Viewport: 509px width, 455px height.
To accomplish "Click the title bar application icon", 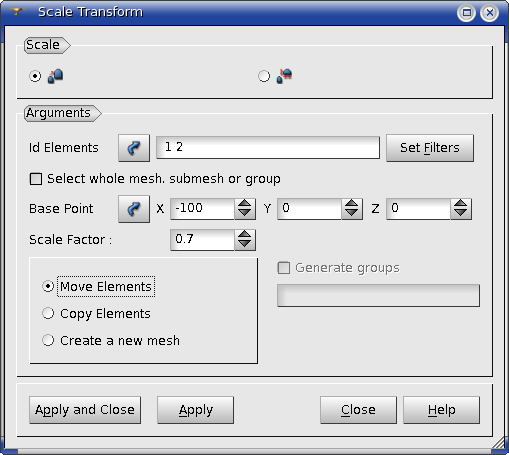I will point(16,12).
